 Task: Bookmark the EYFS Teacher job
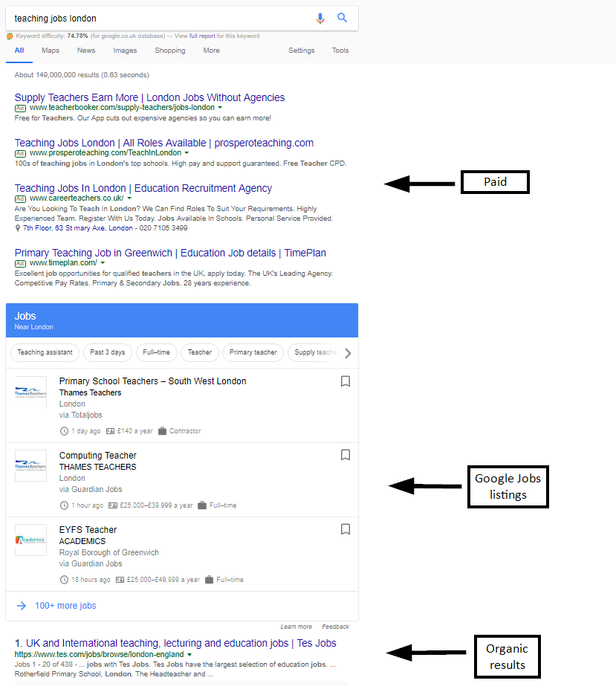point(346,529)
